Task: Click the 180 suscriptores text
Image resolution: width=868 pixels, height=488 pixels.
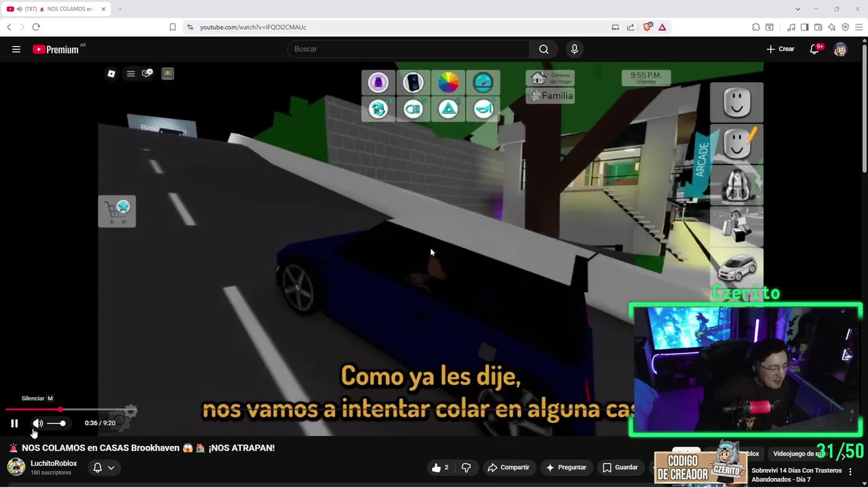Action: point(51,472)
